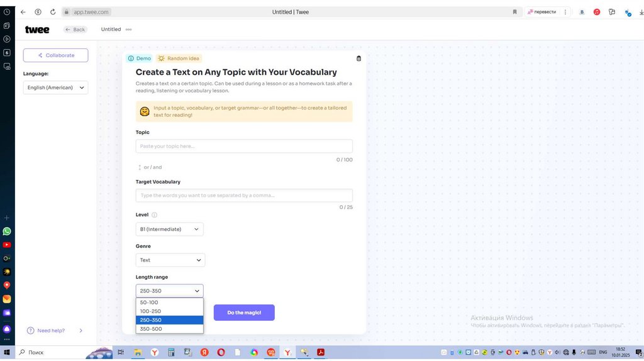Click the Topic input field
This screenshot has height=361, width=644.
point(244,146)
